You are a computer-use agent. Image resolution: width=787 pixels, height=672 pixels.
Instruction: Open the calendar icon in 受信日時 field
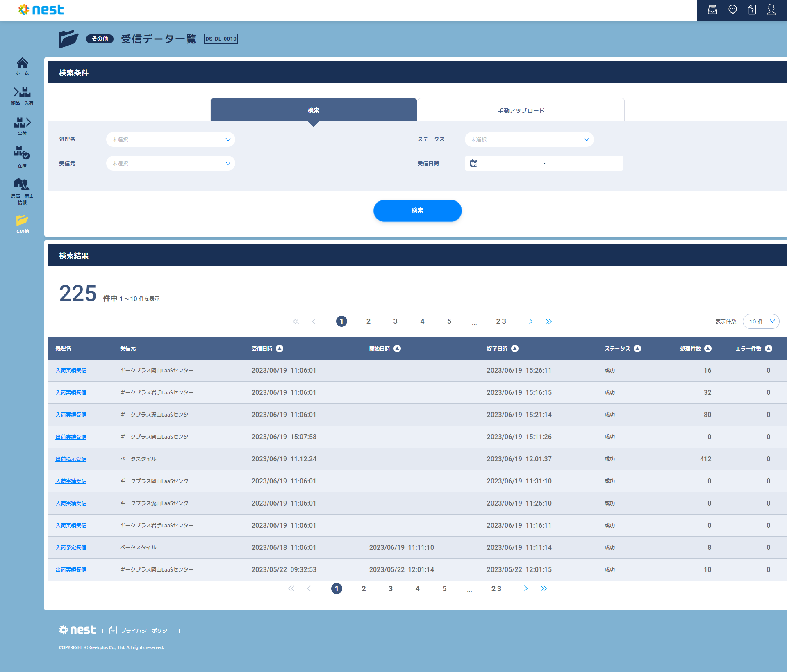473,163
